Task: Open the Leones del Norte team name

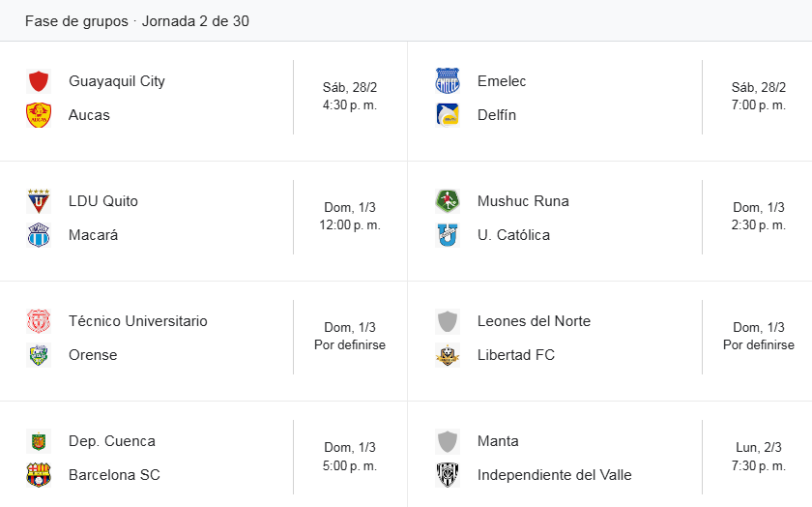Action: (x=534, y=321)
